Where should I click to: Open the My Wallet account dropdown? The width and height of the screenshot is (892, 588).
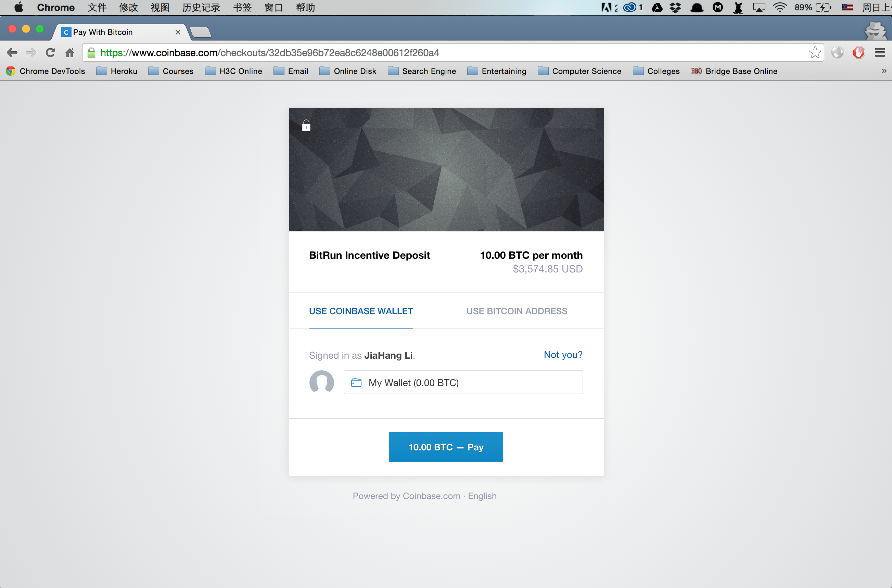[463, 383]
